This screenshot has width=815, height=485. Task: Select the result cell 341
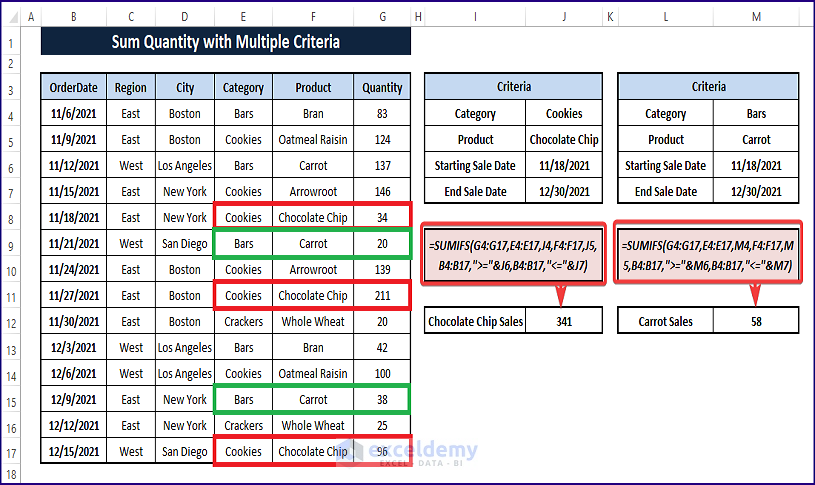tap(564, 321)
